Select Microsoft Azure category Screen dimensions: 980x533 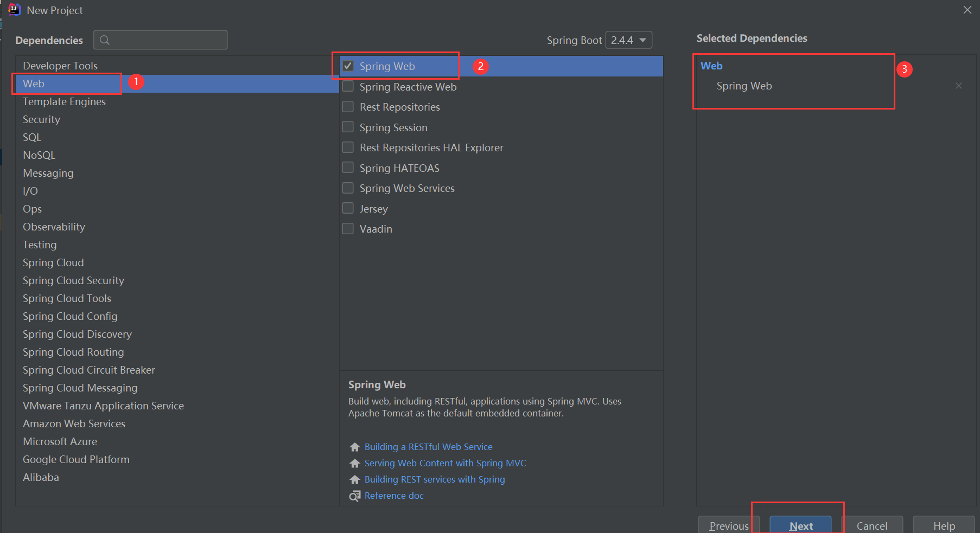pos(177,441)
